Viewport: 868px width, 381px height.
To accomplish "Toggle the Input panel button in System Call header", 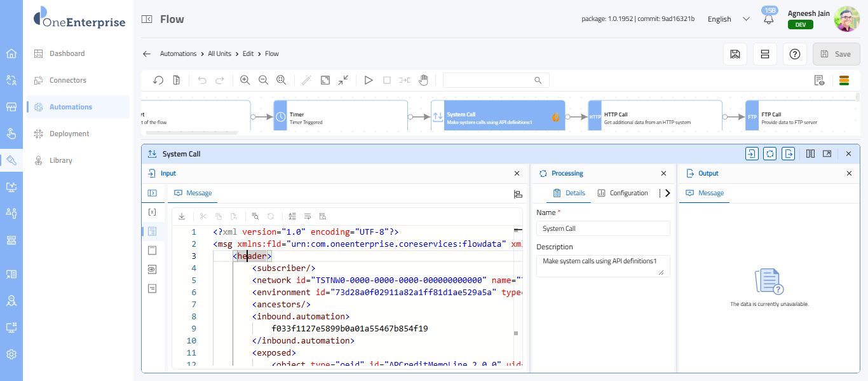I will tap(752, 154).
